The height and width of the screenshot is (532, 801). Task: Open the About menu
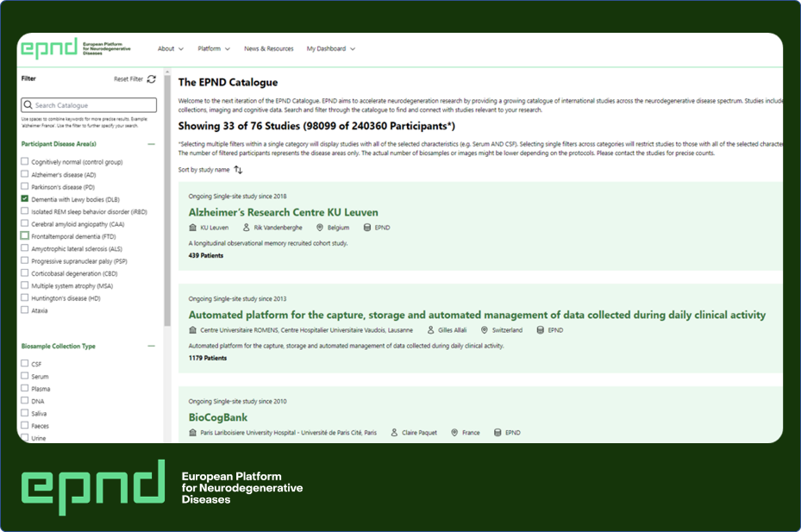pos(170,48)
